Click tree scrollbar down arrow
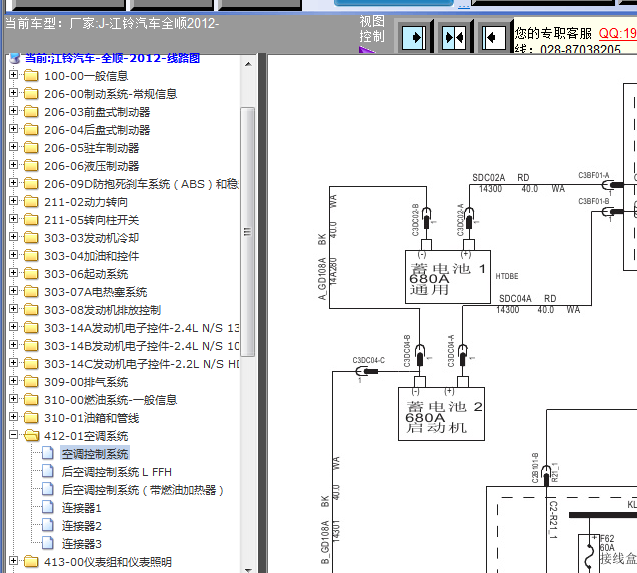The height and width of the screenshot is (573, 637). (248, 569)
